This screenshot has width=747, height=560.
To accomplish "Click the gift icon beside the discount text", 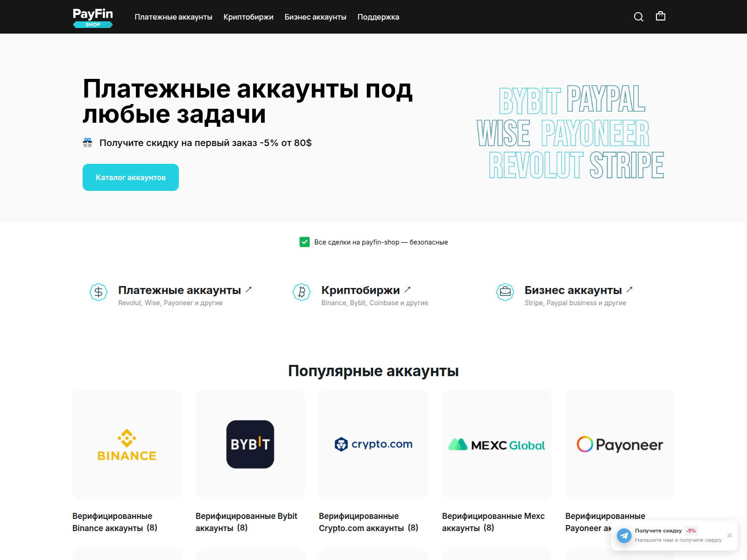I will [x=87, y=143].
